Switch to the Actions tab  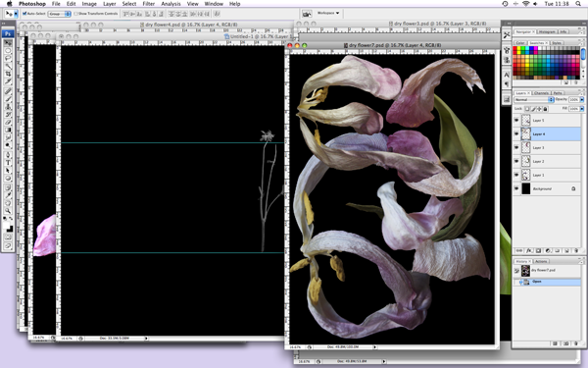541,261
